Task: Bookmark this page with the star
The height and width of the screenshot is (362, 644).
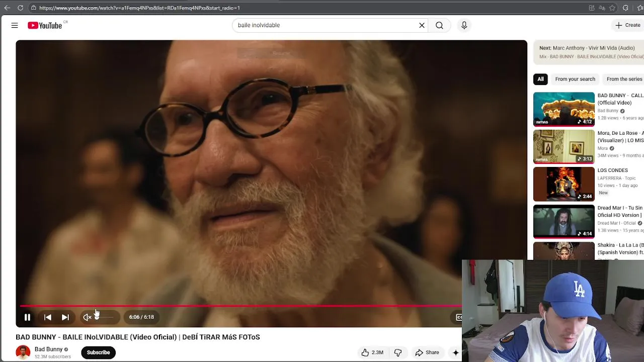Action: pos(612,8)
